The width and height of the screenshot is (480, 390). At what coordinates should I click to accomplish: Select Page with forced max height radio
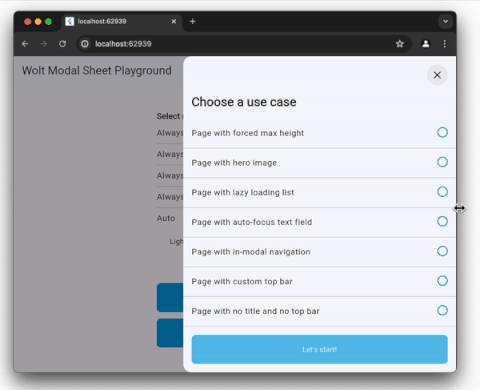pos(442,132)
